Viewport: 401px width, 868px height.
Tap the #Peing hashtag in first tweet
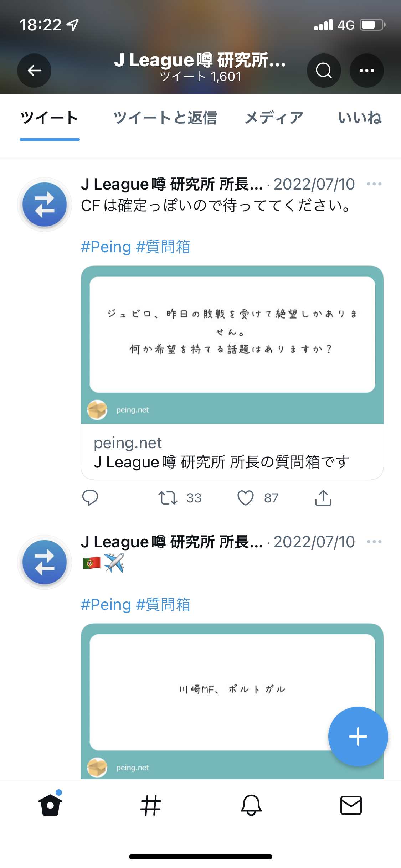pos(106,247)
